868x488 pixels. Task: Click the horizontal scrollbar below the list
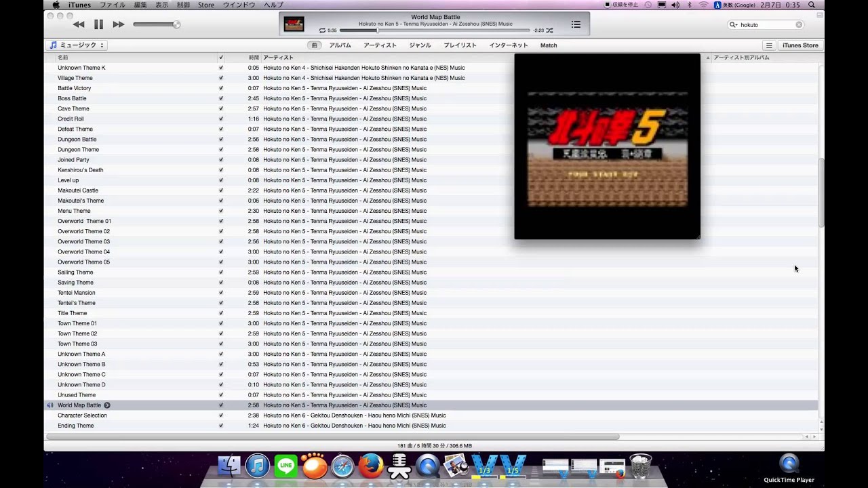coord(332,436)
